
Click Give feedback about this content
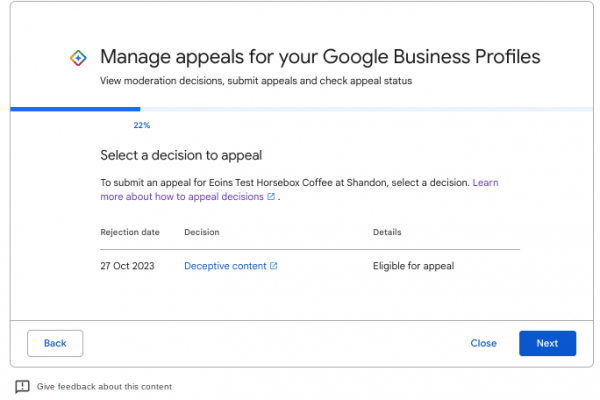click(x=104, y=386)
